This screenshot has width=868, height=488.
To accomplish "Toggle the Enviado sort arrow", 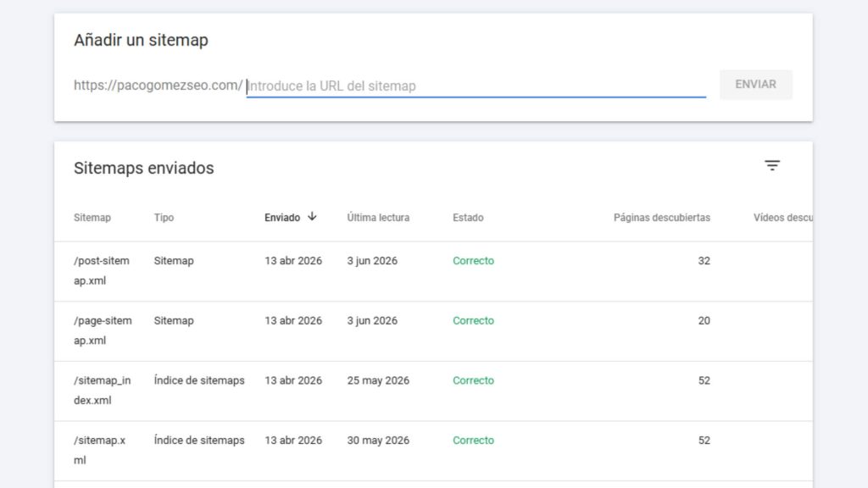I will (x=312, y=216).
